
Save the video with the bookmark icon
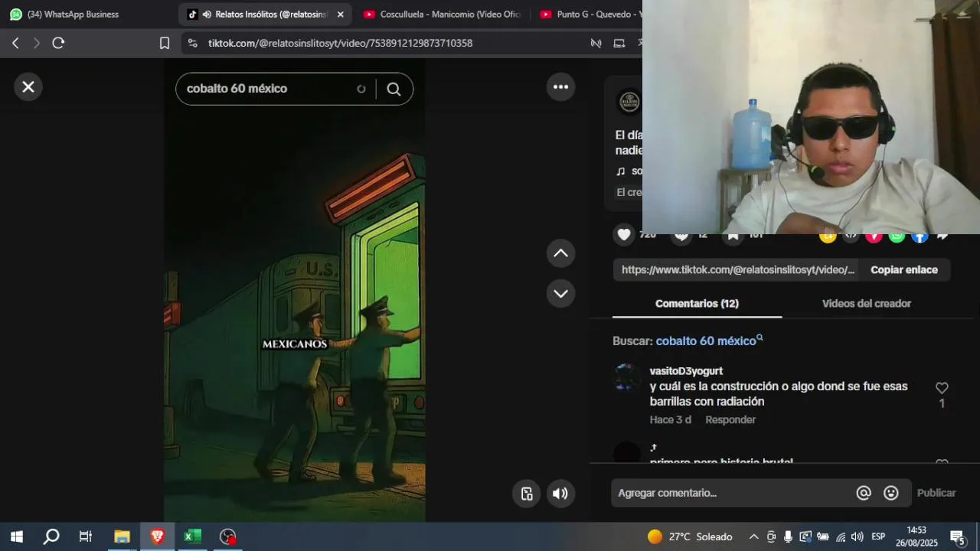coord(733,235)
